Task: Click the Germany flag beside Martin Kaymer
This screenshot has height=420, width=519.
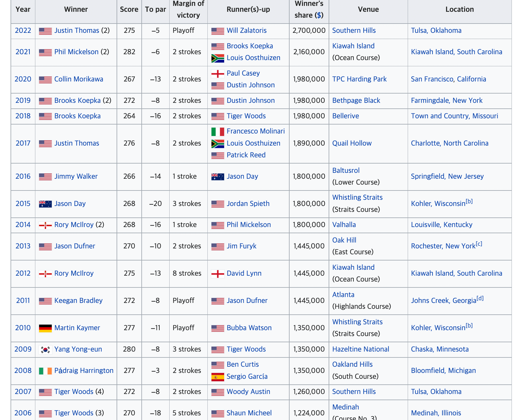Action: (45, 328)
